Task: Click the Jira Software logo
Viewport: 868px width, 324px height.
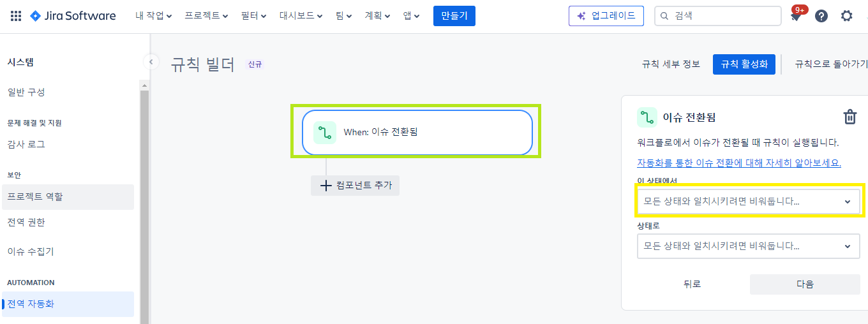Action: [x=73, y=16]
